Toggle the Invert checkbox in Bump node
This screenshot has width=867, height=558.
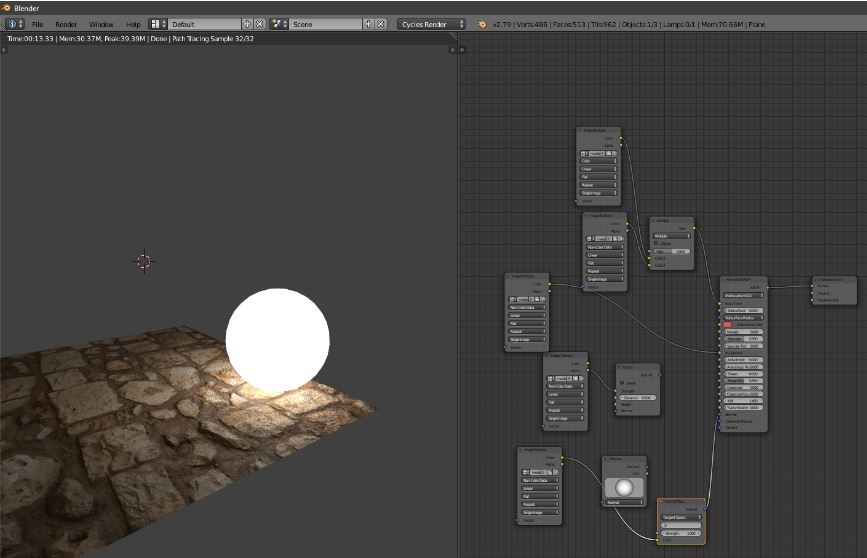click(622, 383)
